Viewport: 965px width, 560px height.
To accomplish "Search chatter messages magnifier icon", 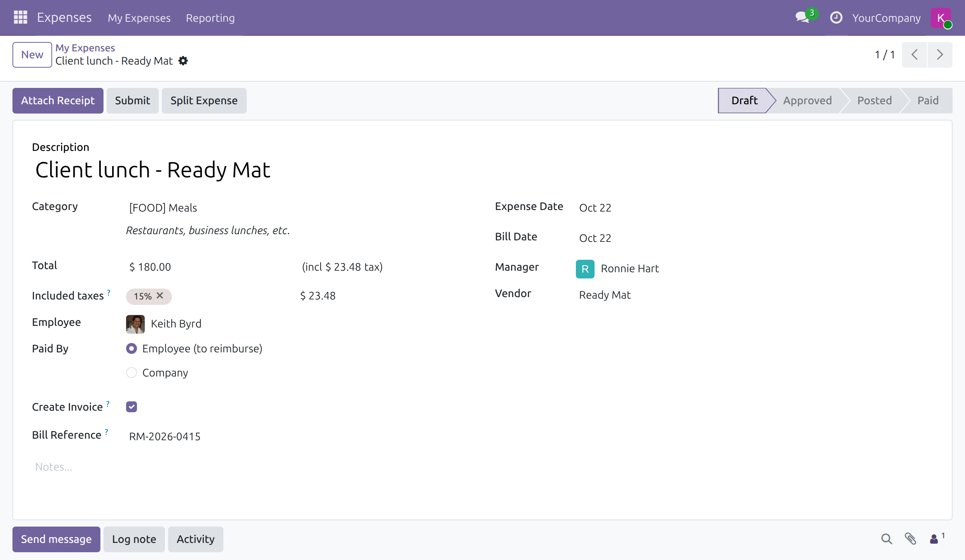I will [x=886, y=539].
